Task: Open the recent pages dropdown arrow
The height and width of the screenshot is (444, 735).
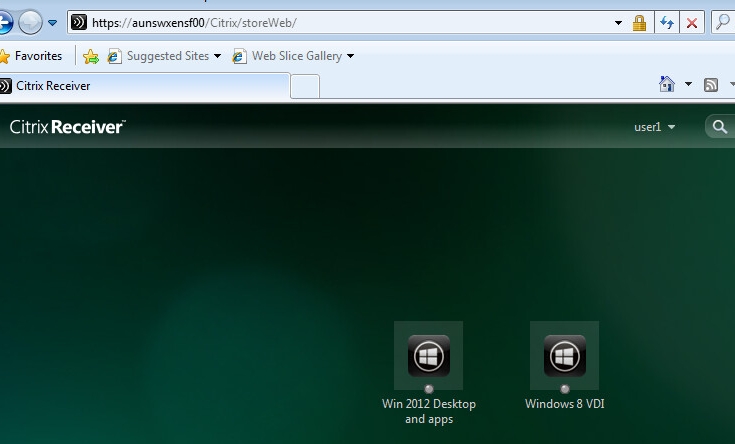Action: [x=52, y=23]
